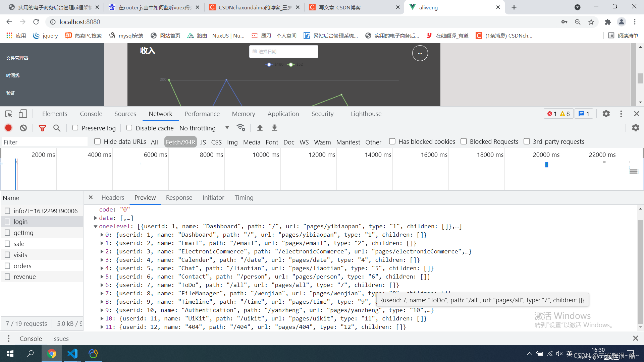Click the 选择日期 date picker field
Image resolution: width=644 pixels, height=362 pixels.
[284, 52]
